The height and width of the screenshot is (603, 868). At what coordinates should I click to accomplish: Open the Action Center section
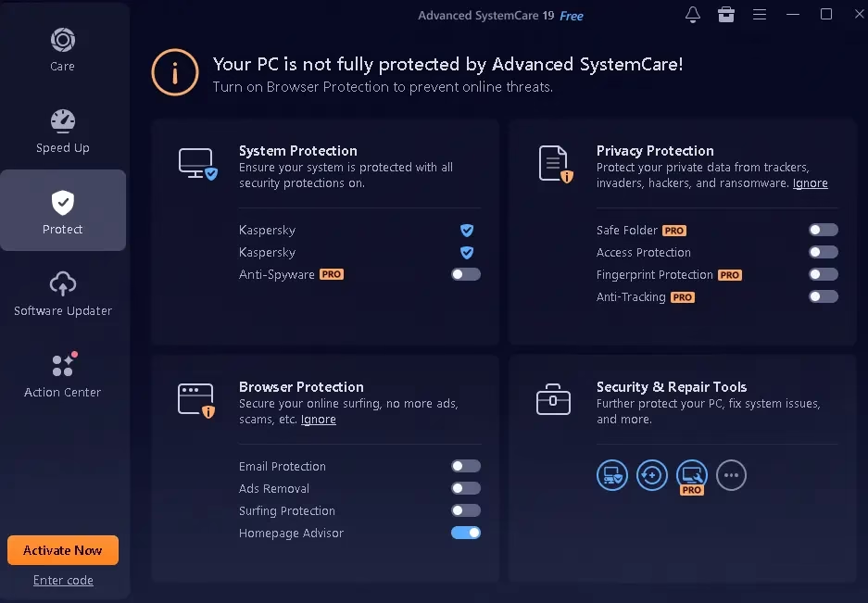pyautogui.click(x=63, y=375)
